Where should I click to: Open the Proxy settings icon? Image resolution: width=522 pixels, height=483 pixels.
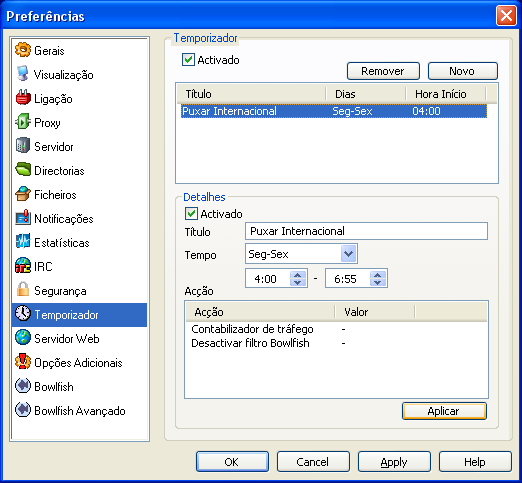tap(23, 122)
